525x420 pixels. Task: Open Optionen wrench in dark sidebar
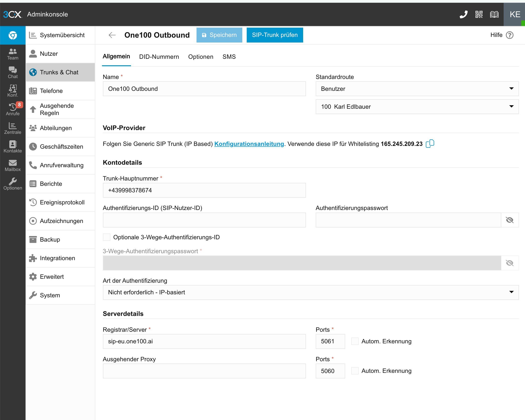coord(13,184)
